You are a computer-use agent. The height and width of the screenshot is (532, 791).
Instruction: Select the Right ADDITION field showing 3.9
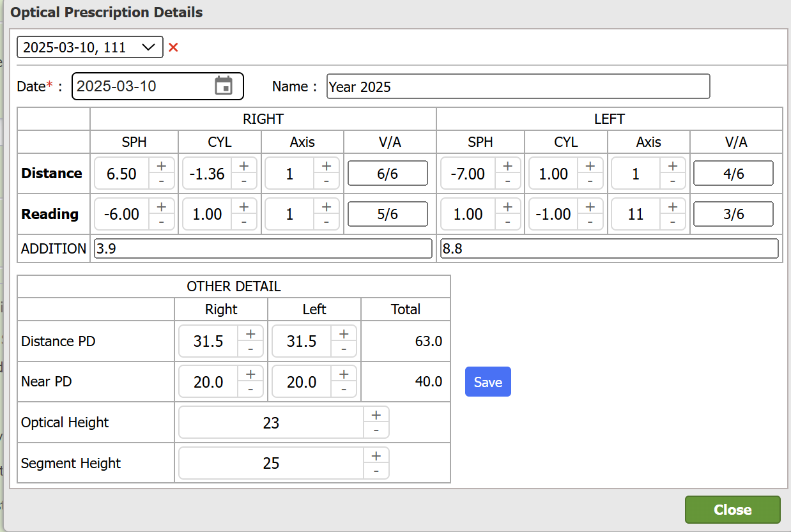pos(263,249)
